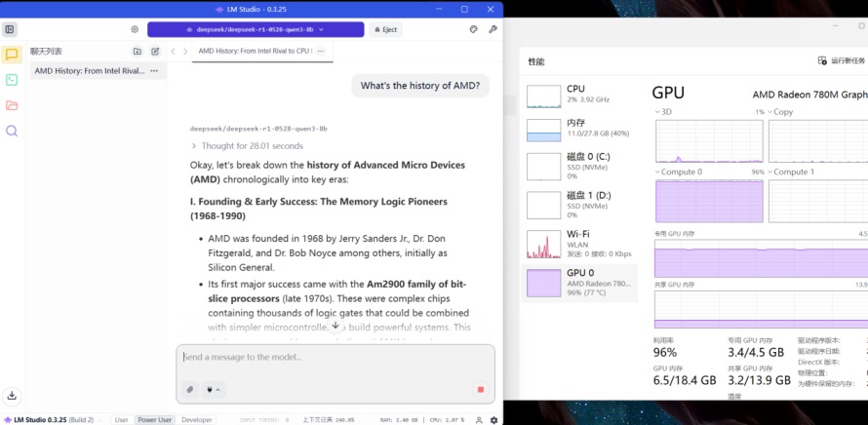Attach a file using the paperclip icon
The height and width of the screenshot is (425, 868).
[190, 389]
